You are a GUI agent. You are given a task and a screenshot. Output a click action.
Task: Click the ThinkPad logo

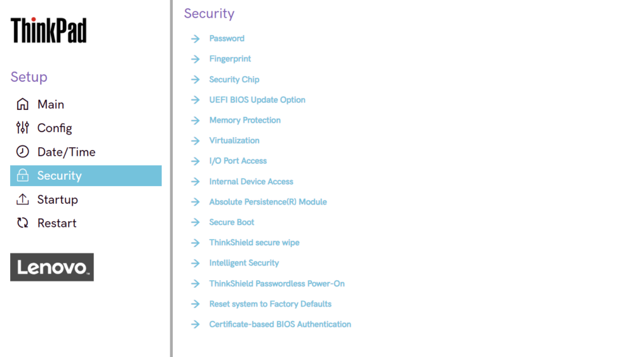pos(48,30)
